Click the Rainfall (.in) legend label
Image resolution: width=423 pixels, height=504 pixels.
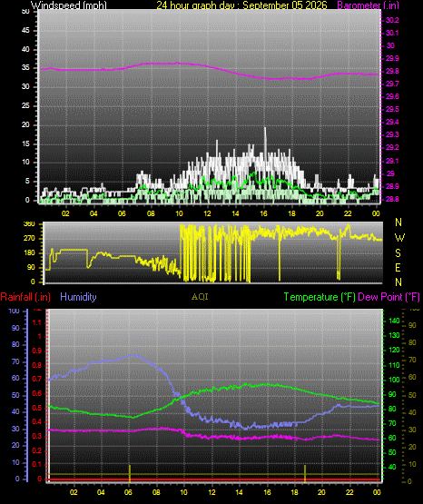coord(25,297)
